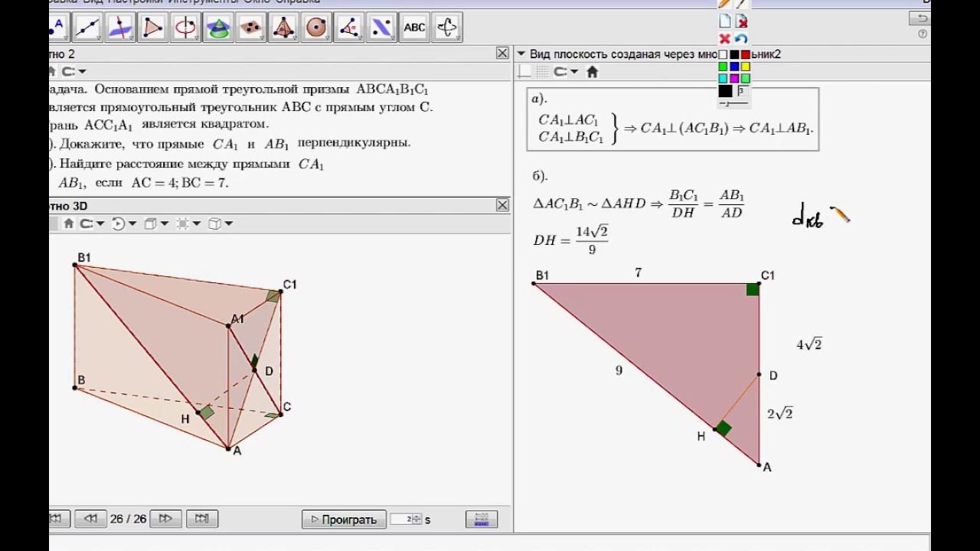980x551 pixels.
Task: Select the Angle tool
Action: (349, 28)
